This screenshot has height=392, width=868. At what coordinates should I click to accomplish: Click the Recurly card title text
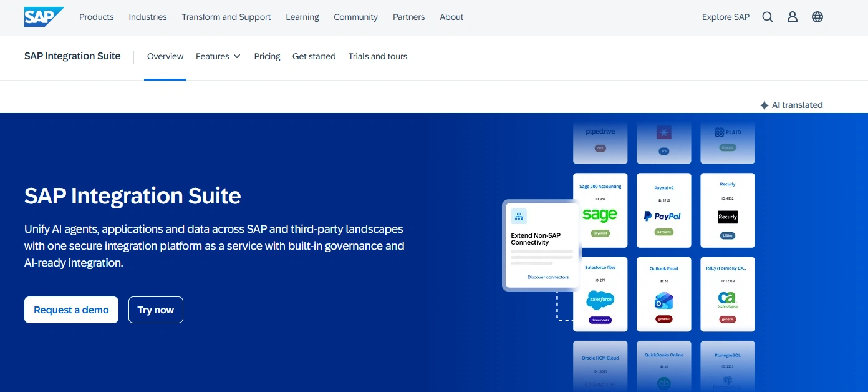(728, 184)
